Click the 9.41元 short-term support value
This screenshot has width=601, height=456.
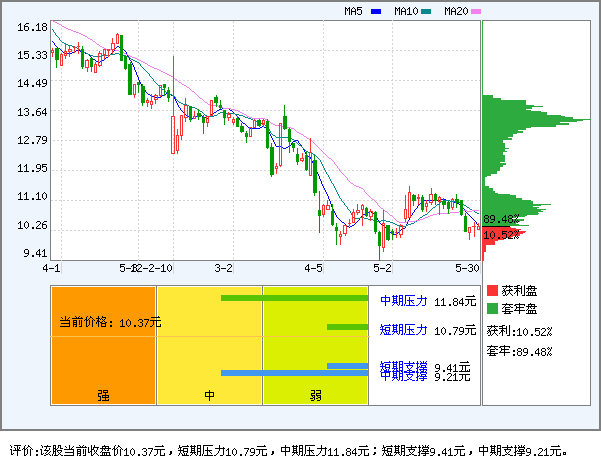tap(452, 367)
